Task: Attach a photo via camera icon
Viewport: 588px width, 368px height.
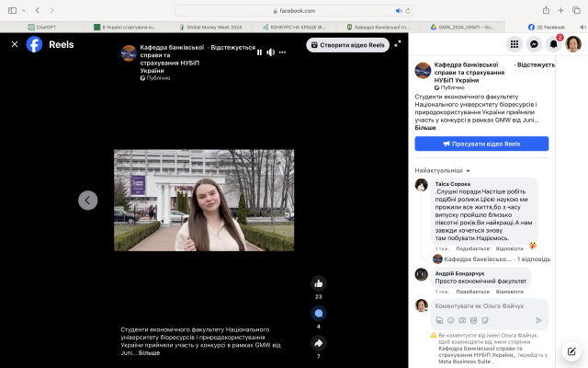Action: (462, 320)
